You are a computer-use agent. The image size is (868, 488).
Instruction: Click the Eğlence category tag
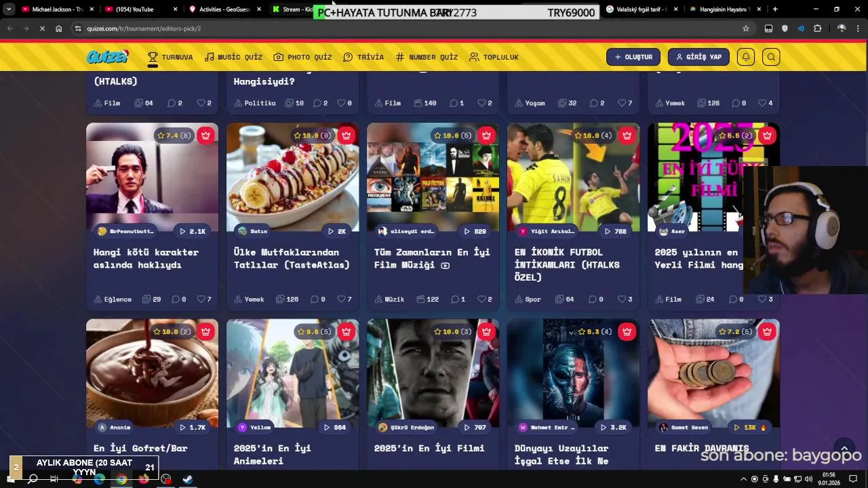[113, 299]
